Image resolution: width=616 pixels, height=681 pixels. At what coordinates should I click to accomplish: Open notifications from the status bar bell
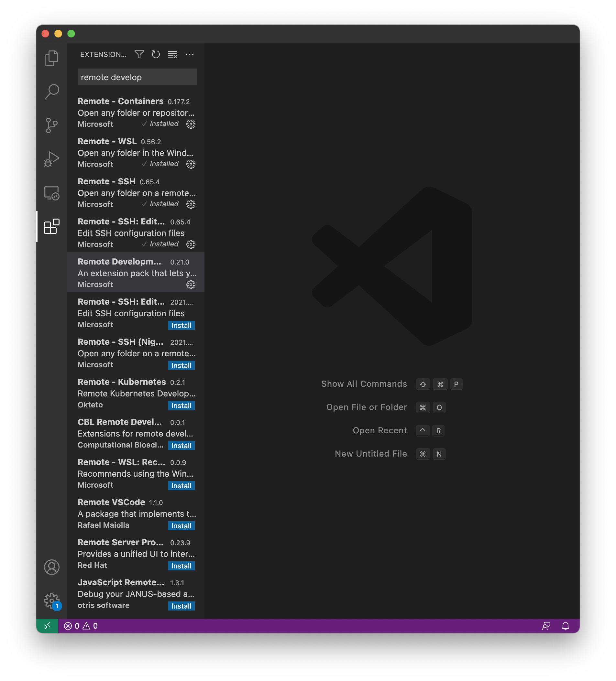(x=565, y=626)
